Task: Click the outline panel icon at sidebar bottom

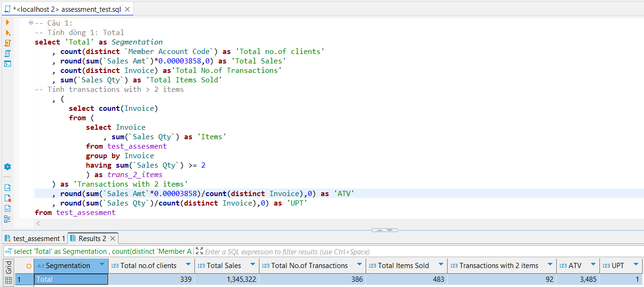Action: click(x=8, y=219)
